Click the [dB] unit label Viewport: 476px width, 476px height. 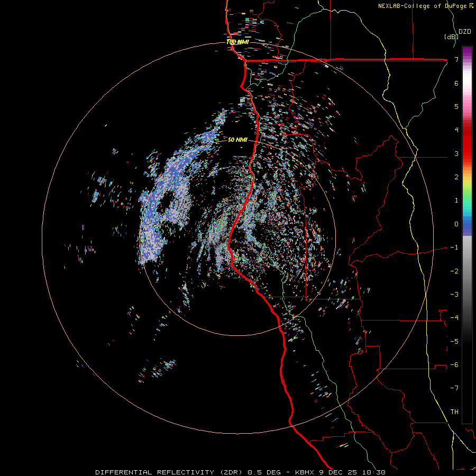pos(451,36)
